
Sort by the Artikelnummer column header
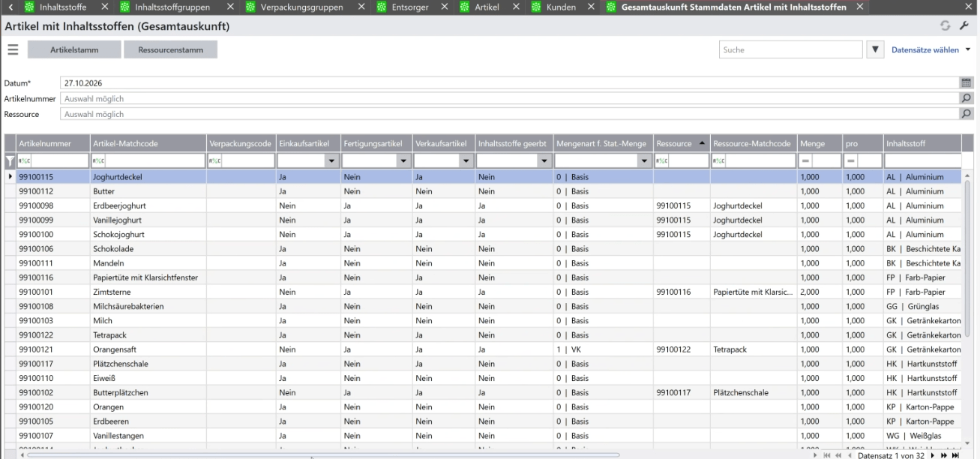pyautogui.click(x=53, y=142)
